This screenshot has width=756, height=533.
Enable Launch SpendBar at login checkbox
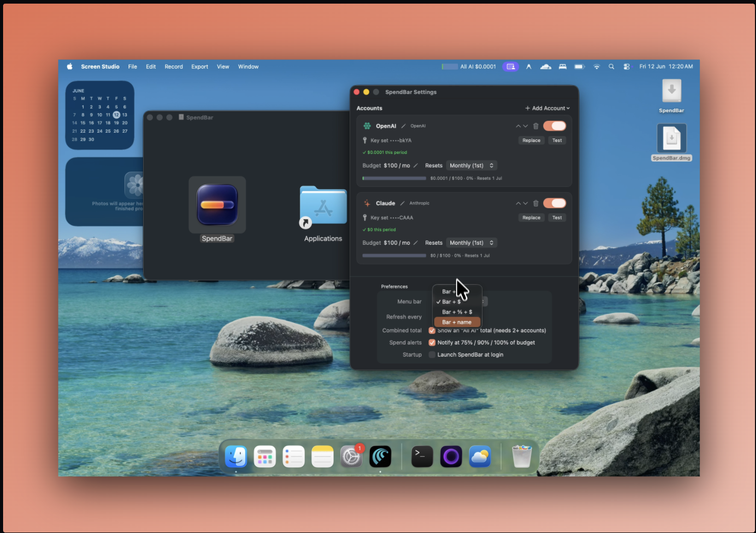432,355
